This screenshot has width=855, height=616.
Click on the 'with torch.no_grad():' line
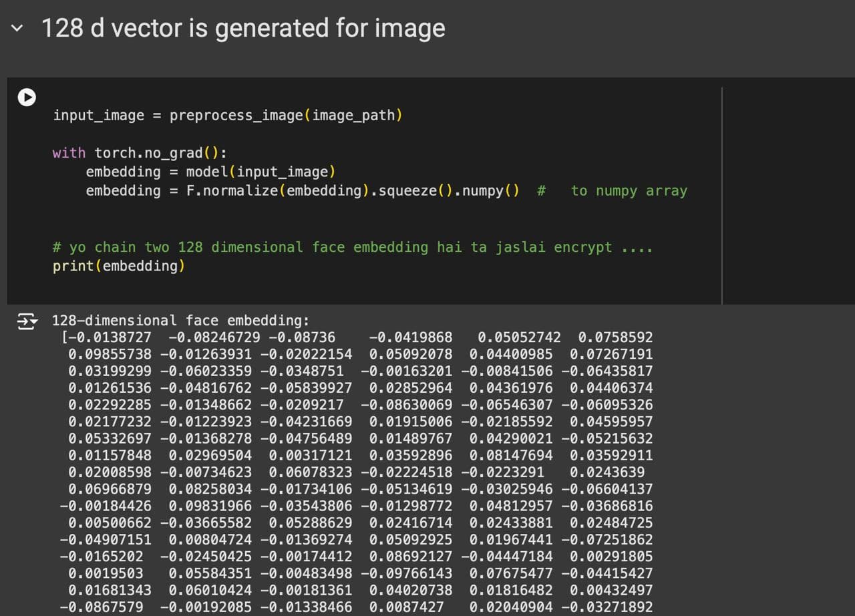pyautogui.click(x=140, y=153)
